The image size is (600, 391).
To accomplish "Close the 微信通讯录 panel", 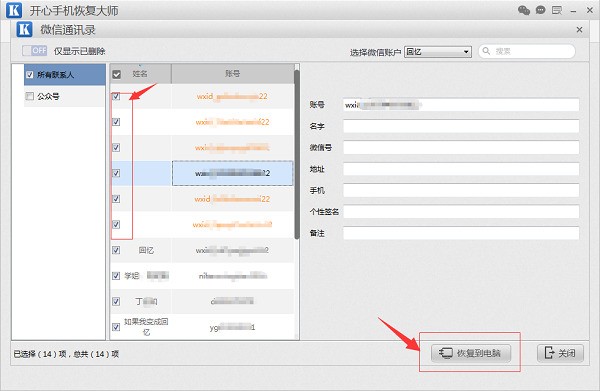I will click(579, 29).
